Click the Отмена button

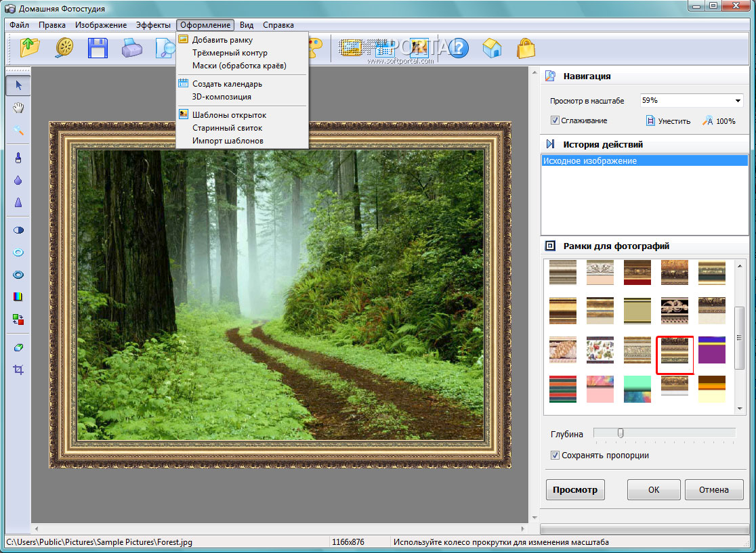click(x=713, y=489)
